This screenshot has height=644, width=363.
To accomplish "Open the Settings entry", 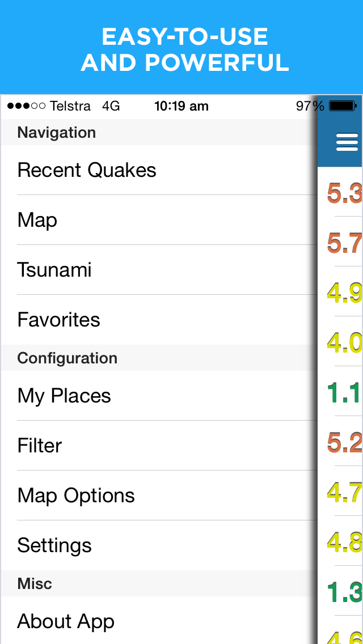I will click(159, 545).
